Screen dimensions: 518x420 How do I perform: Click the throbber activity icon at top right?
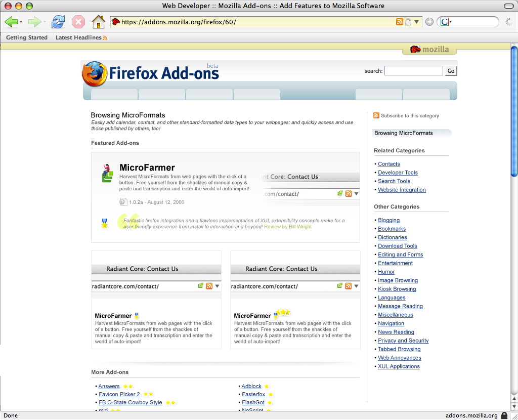coord(509,22)
